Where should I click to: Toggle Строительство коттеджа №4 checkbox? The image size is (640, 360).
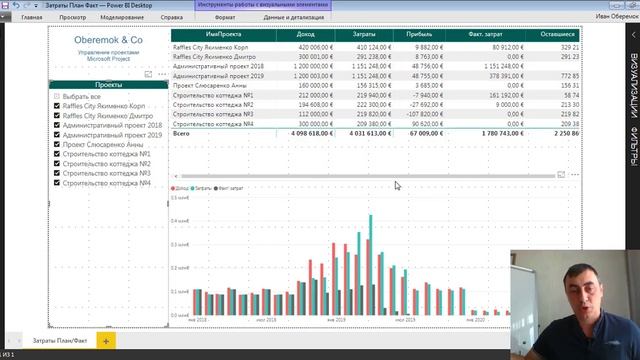tap(57, 183)
